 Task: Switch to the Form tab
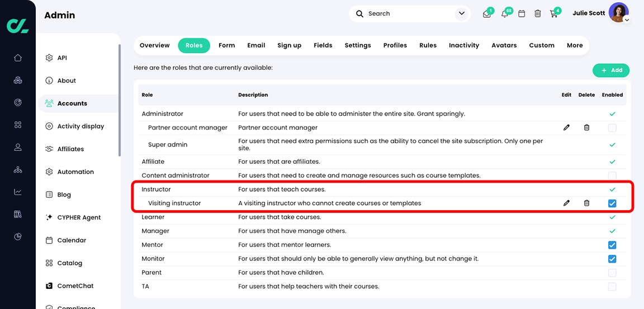[x=227, y=46]
